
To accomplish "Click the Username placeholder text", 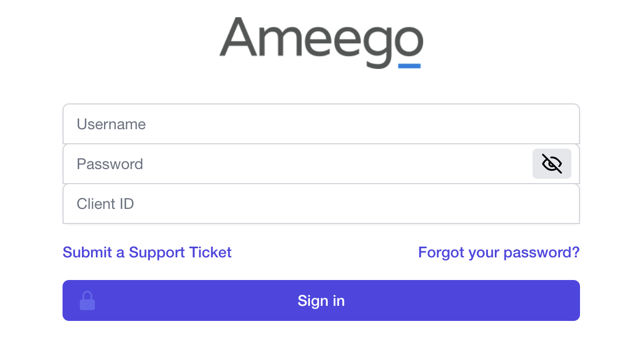I will click(x=111, y=124).
